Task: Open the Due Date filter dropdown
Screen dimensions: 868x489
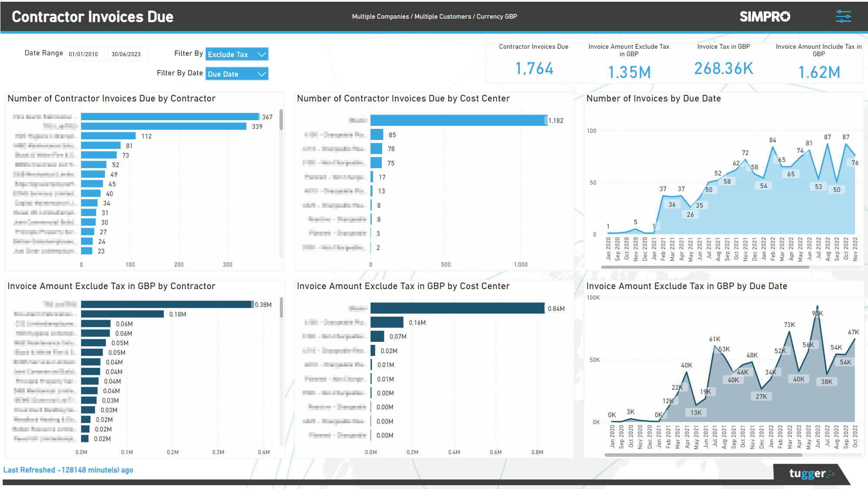Action: [236, 74]
